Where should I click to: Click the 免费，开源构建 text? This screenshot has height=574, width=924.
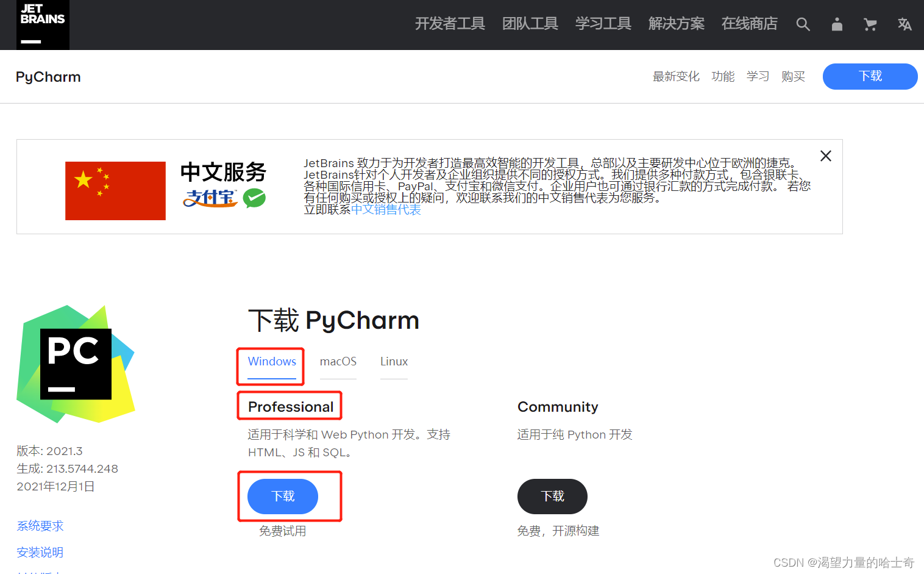click(x=558, y=531)
